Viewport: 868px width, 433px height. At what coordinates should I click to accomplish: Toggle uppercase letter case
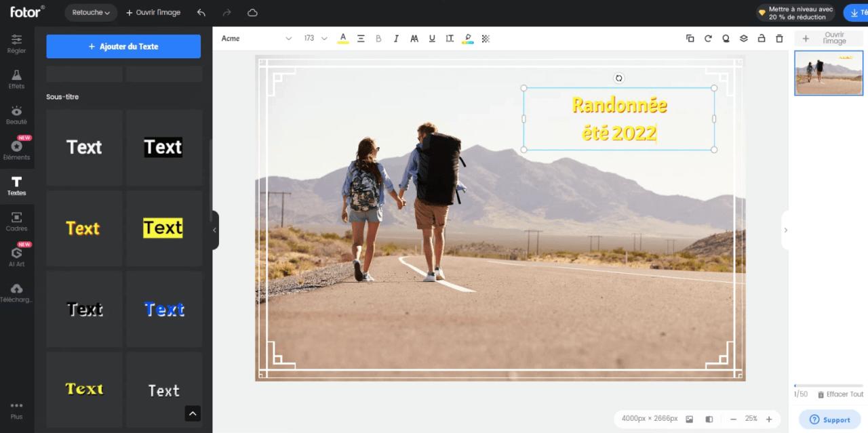coord(414,39)
